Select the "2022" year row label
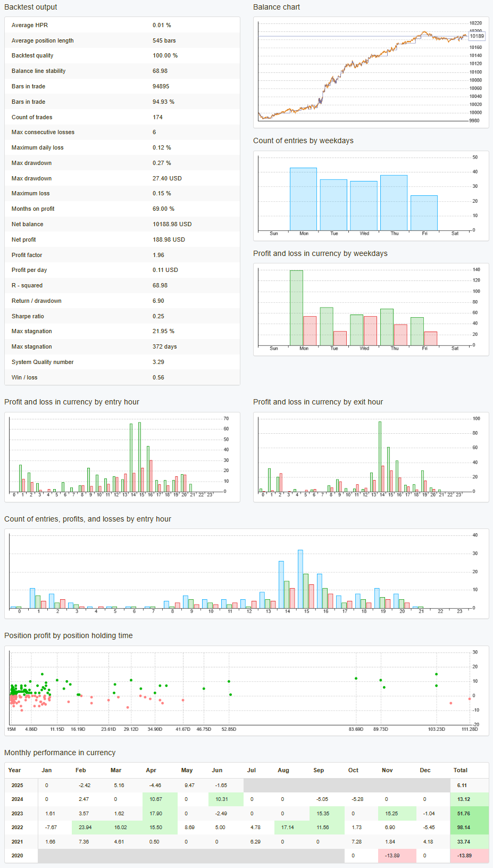This screenshot has width=493, height=868. coord(18,828)
